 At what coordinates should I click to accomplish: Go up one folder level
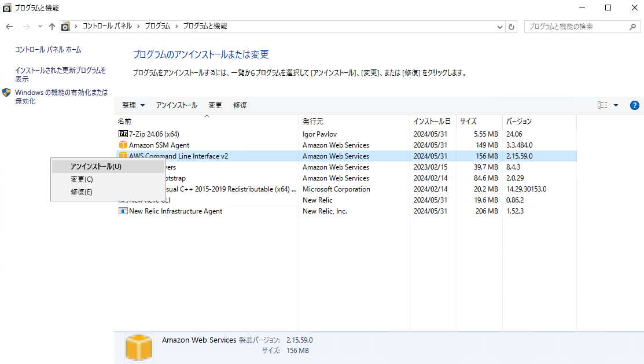tap(51, 27)
